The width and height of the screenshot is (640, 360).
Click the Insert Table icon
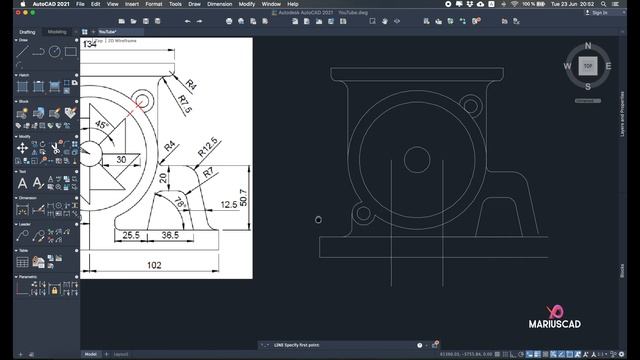click(22, 262)
